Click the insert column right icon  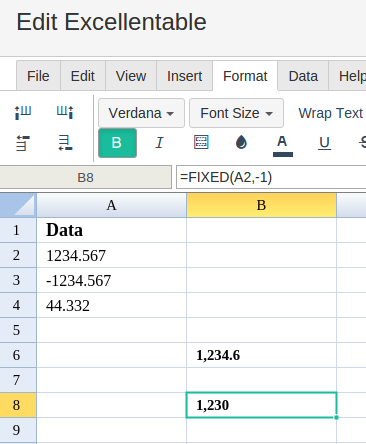tap(65, 112)
